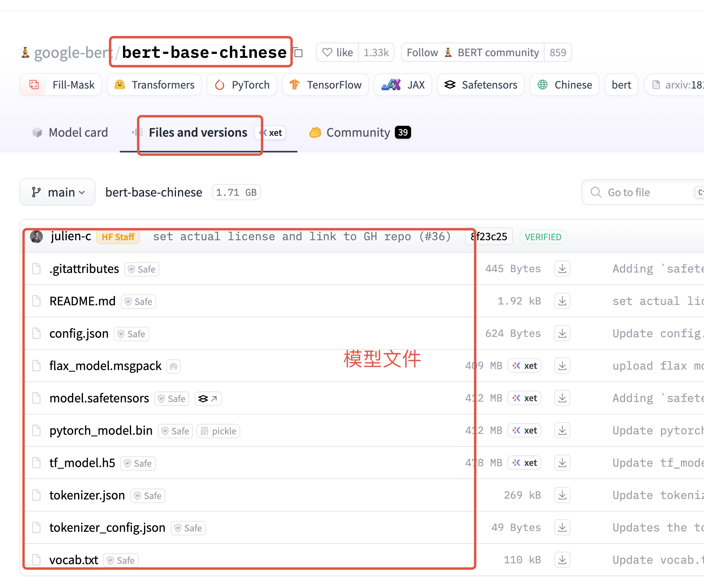Open the tokenizer_config.json file
This screenshot has width=704, height=588.
(x=107, y=528)
